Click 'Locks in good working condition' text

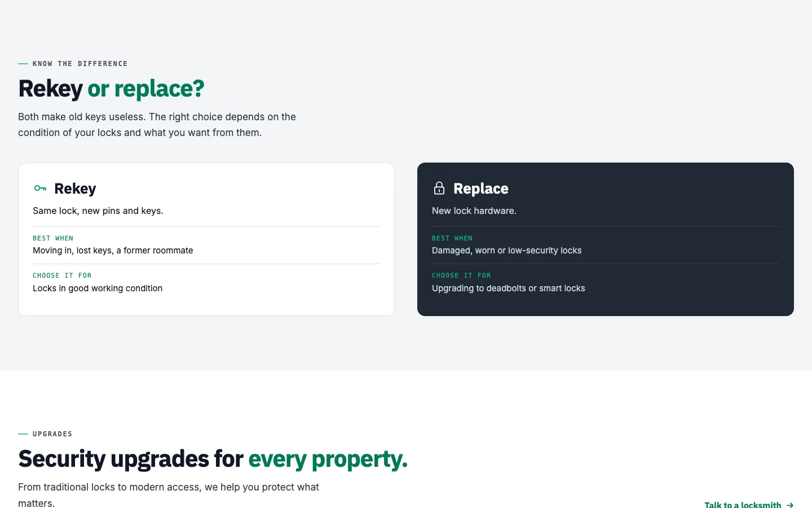pyautogui.click(x=98, y=288)
